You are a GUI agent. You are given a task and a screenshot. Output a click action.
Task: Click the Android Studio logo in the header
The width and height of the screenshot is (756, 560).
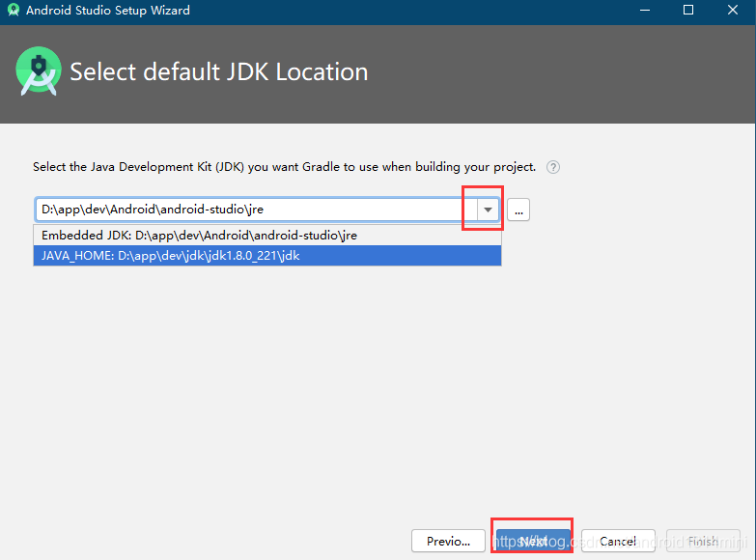click(x=39, y=70)
